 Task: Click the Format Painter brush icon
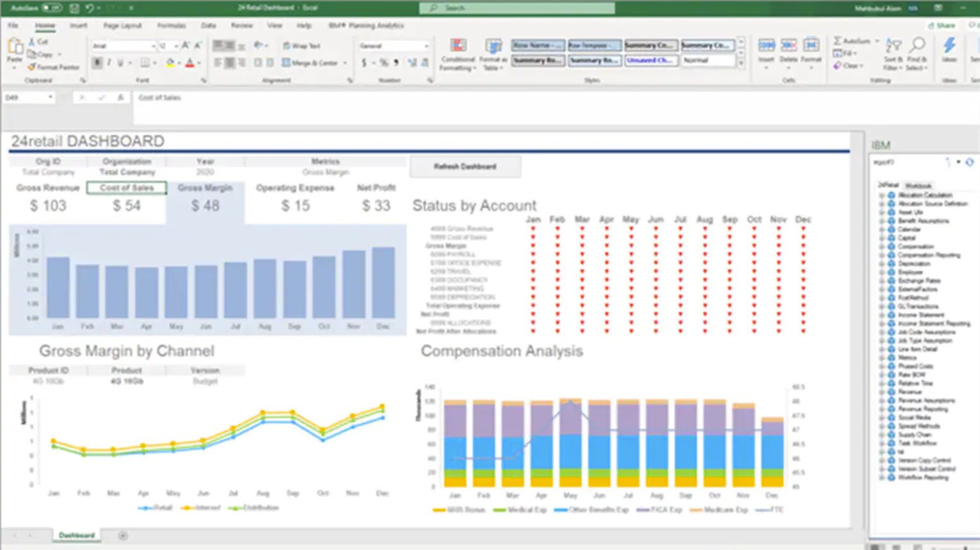[x=32, y=67]
